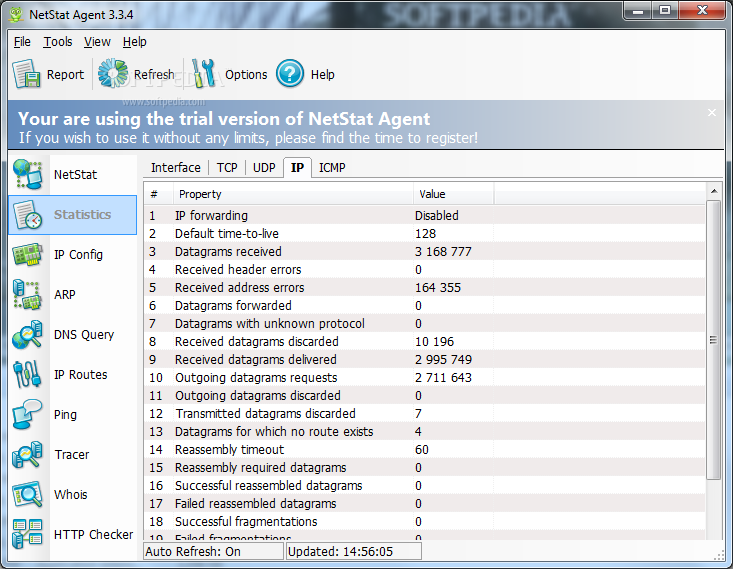
Task: Click the Disabled value cell
Action: coord(437,216)
